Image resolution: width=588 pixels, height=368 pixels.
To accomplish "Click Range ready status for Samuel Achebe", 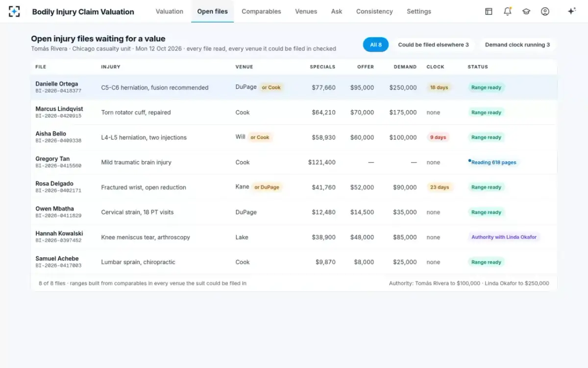I will 486,263.
